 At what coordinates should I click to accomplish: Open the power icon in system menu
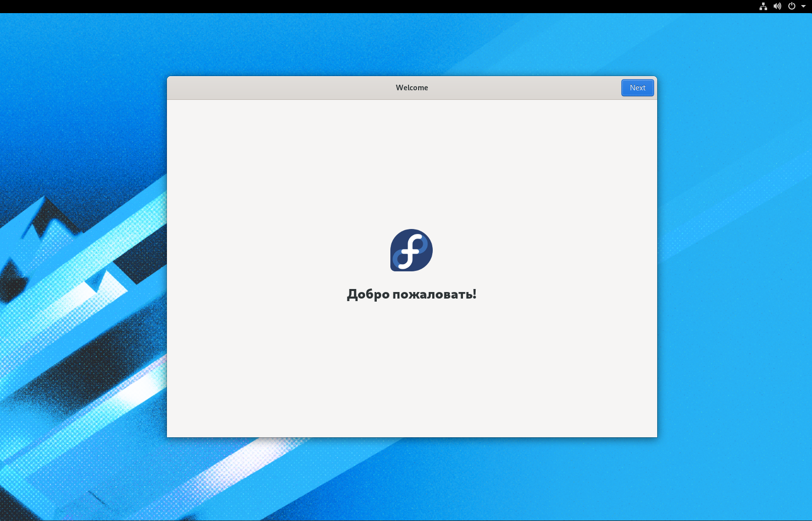[792, 7]
